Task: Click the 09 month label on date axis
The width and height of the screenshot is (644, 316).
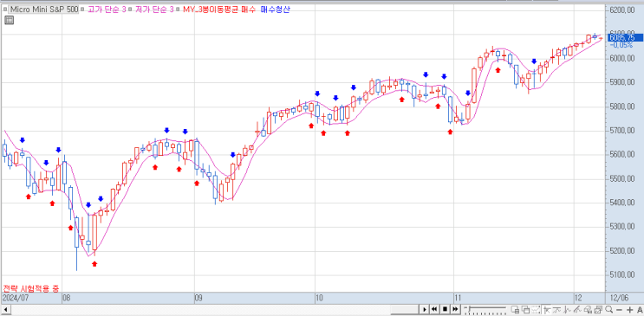Action: tap(198, 298)
